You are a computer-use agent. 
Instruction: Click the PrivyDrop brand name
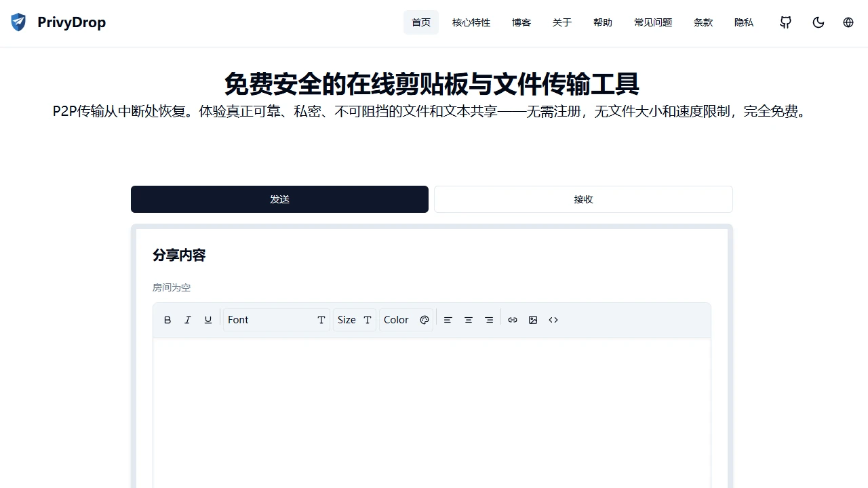point(72,22)
